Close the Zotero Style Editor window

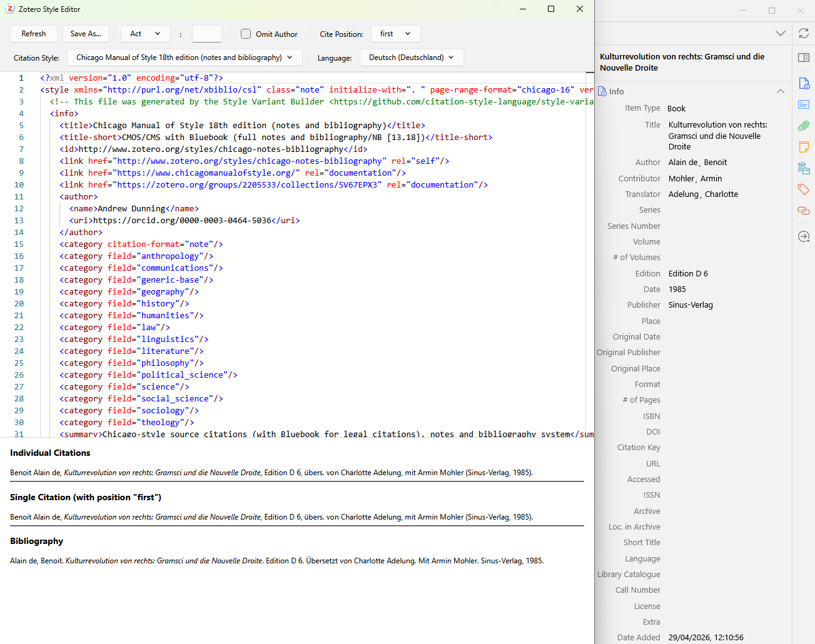point(580,9)
